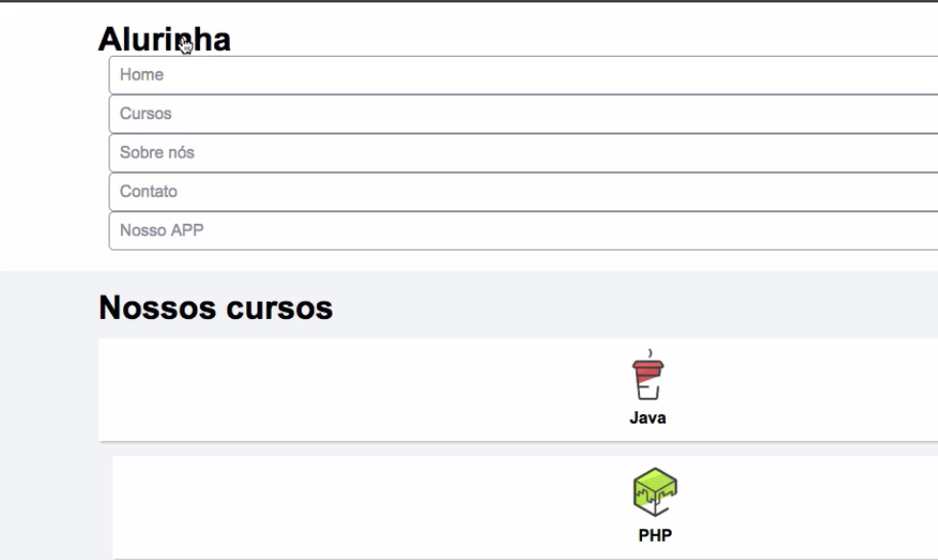The width and height of the screenshot is (938, 560).
Task: Click the Alurinha site title
Action: (164, 40)
